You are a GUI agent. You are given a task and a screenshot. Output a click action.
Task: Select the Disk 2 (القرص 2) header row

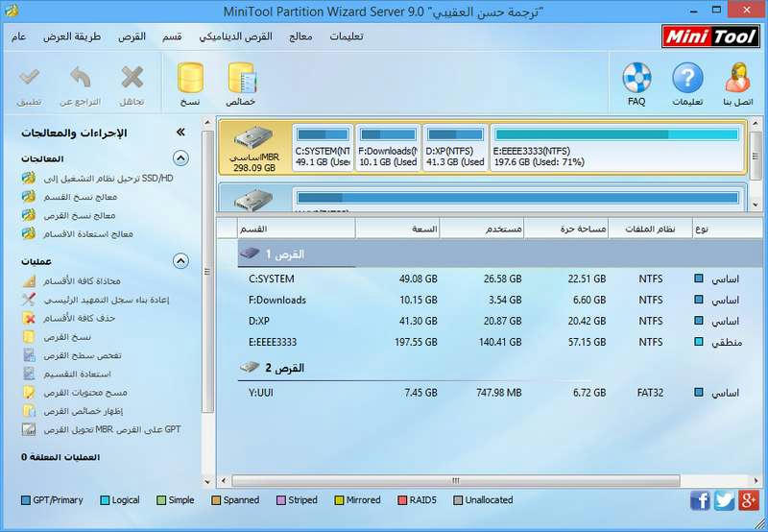499,368
